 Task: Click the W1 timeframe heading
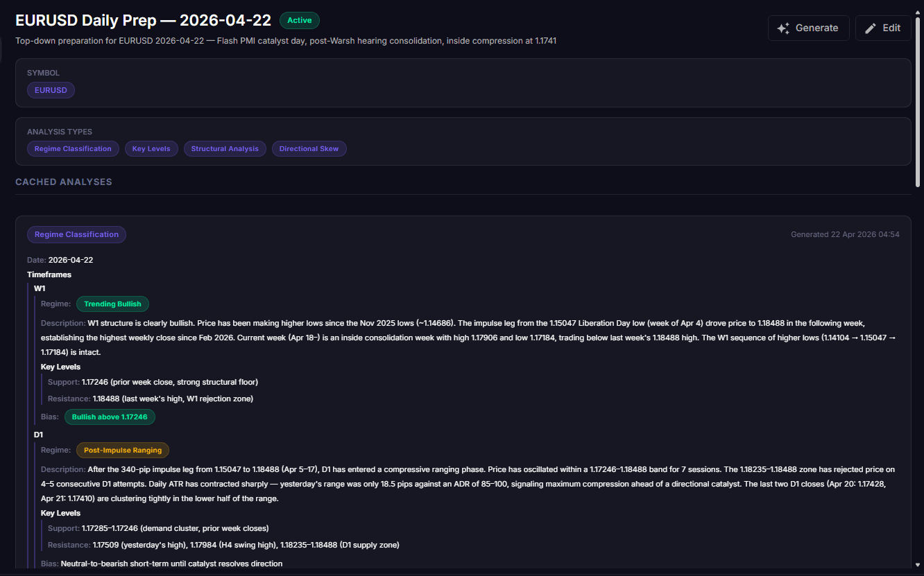click(39, 288)
